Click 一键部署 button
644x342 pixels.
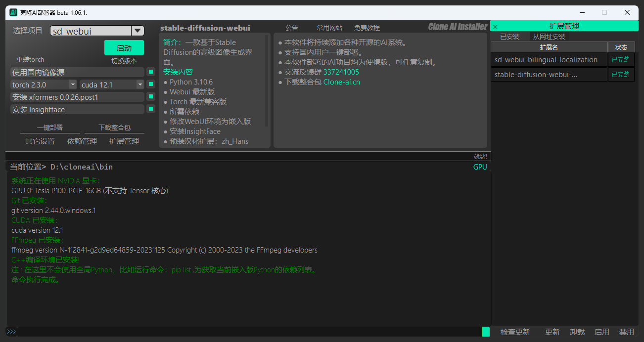click(50, 128)
